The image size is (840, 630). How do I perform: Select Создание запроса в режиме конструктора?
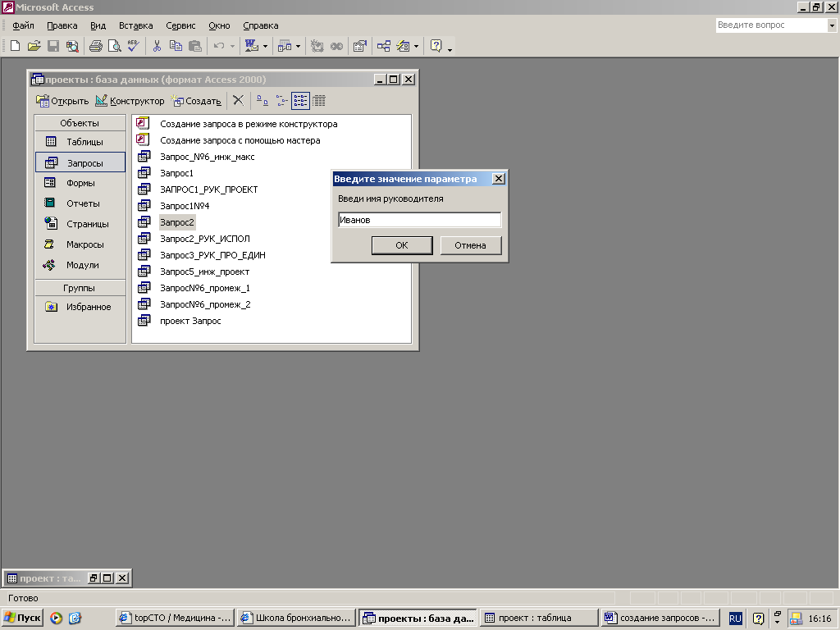pyautogui.click(x=249, y=124)
